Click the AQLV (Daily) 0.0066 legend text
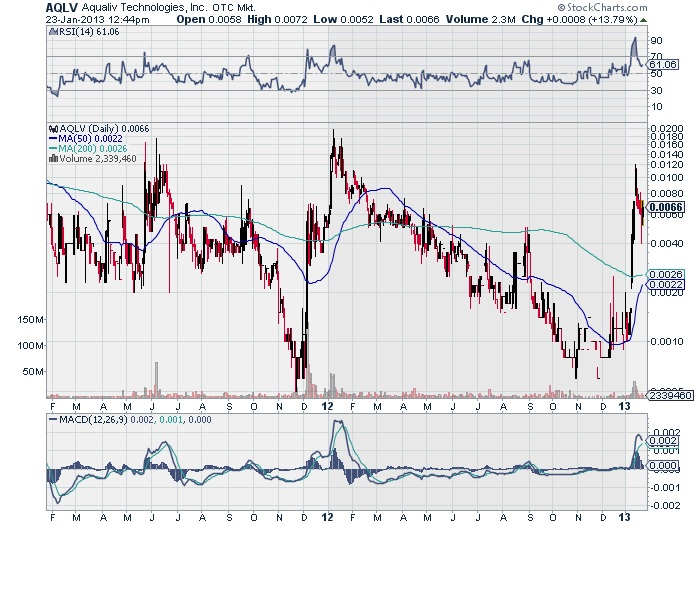696x597 pixels. pos(104,129)
